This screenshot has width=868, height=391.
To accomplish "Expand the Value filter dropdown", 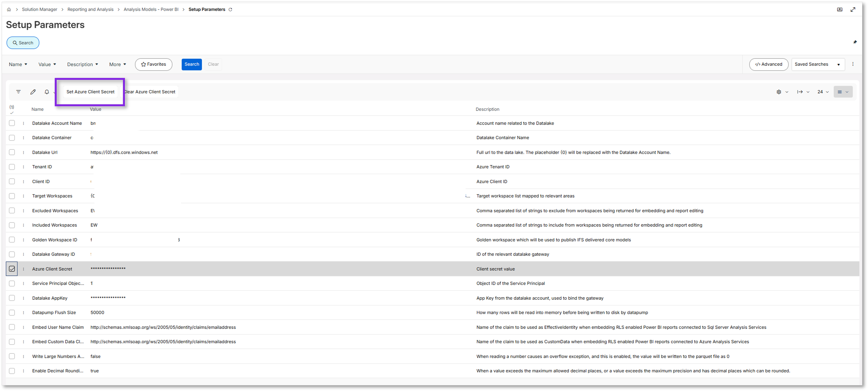I will (47, 64).
